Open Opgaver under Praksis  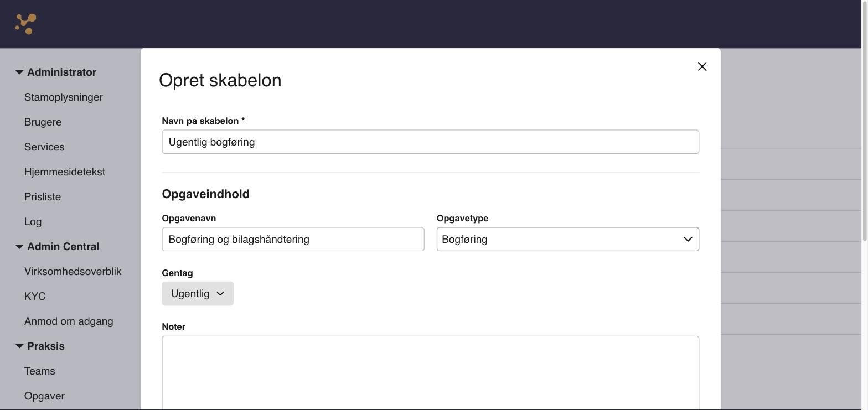click(44, 396)
